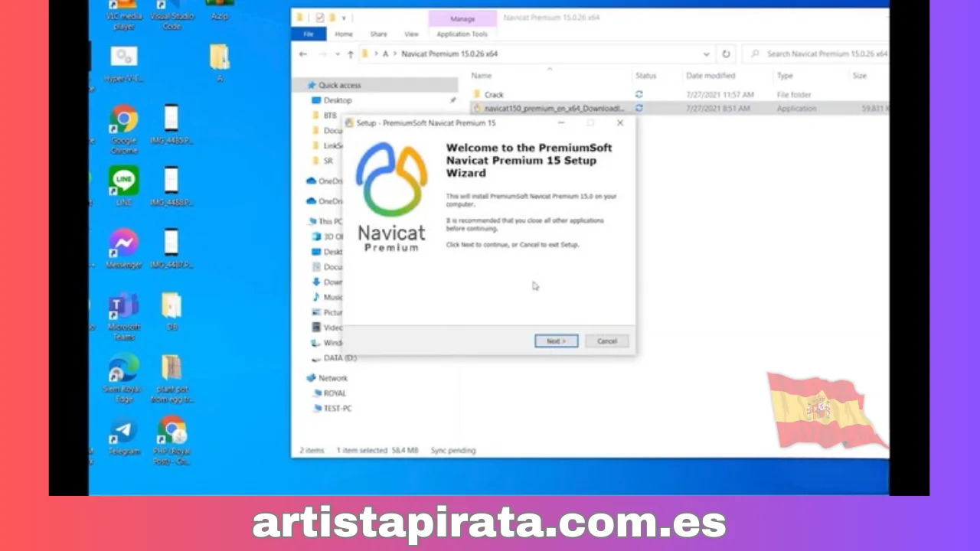The width and height of the screenshot is (980, 551).
Task: Click the "A" segment in the address path
Action: (x=385, y=54)
